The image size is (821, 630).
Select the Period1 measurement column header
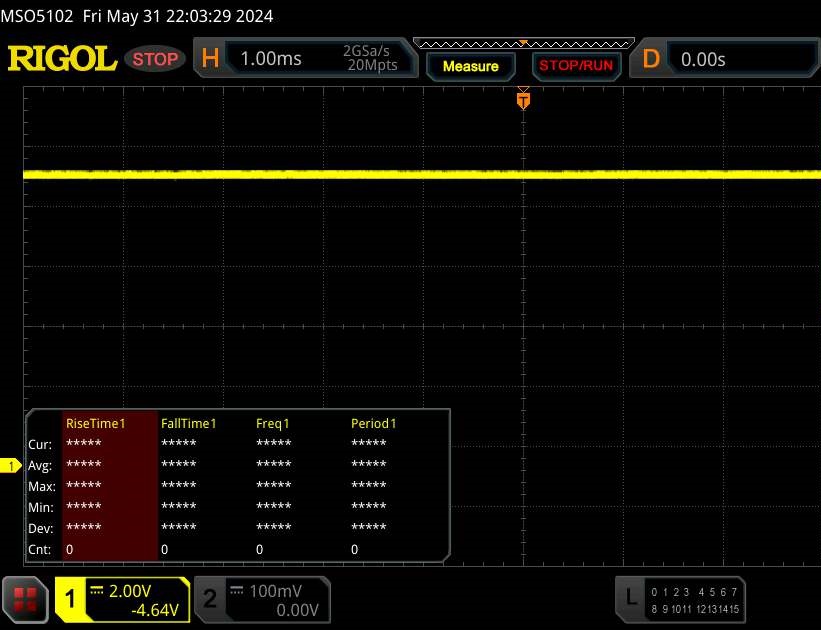(x=373, y=423)
